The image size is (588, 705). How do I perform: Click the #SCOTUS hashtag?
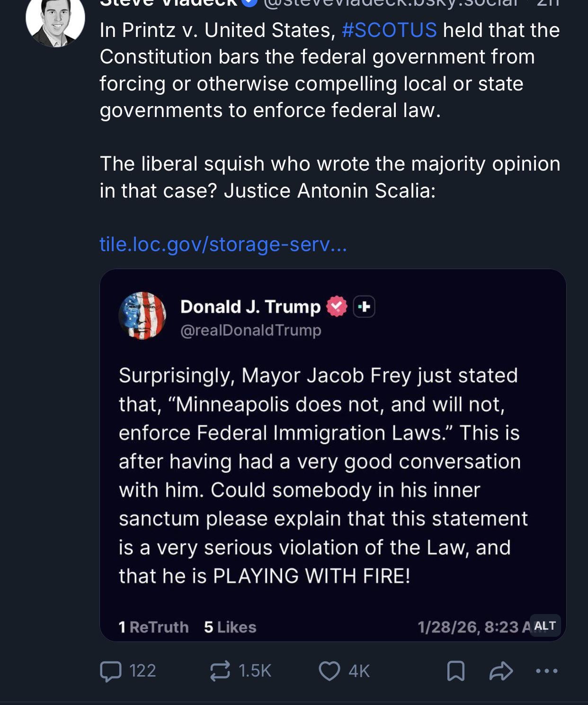[389, 30]
